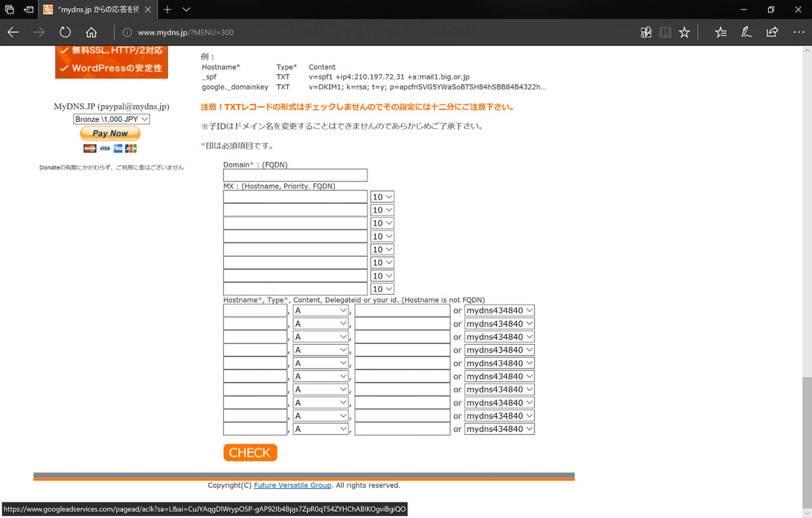Screen dimensions: 812x518
Task: Open the first MX priority 10 dropdown
Action: coord(382,197)
